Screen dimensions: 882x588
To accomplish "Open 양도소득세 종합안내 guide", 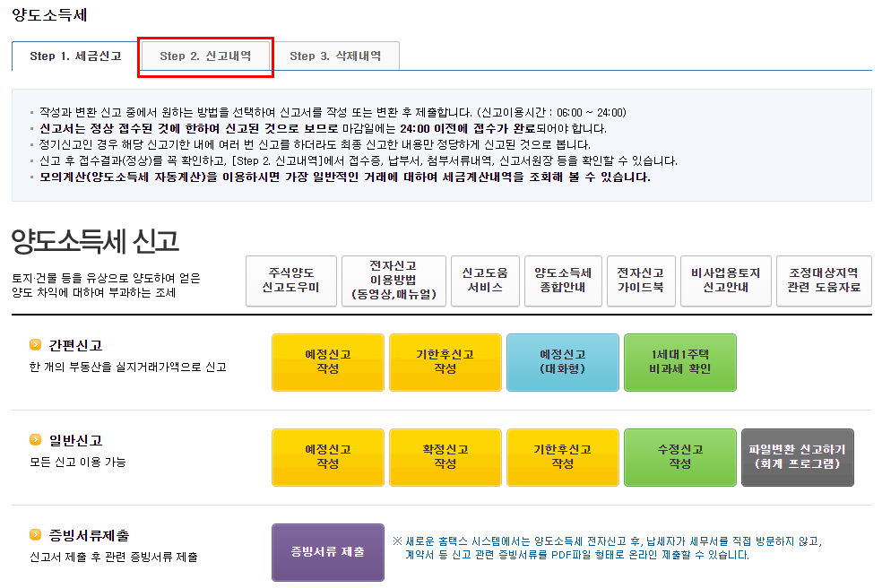I will pos(563,281).
